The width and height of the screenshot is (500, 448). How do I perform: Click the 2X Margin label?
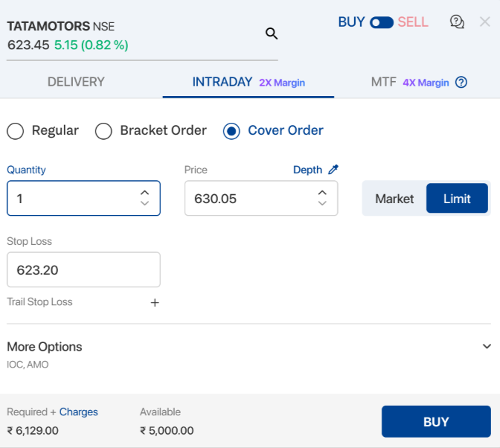point(282,83)
